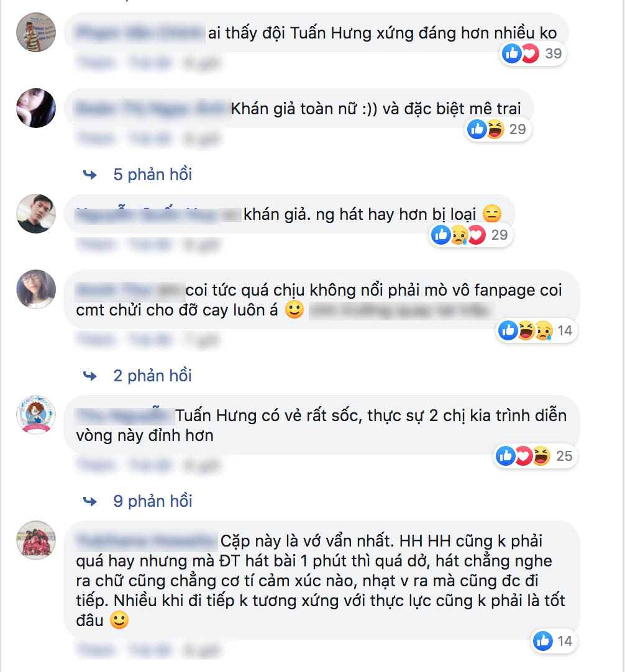Click the like icon next to count 14 on last comment
The height and width of the screenshot is (672, 625).
543,641
